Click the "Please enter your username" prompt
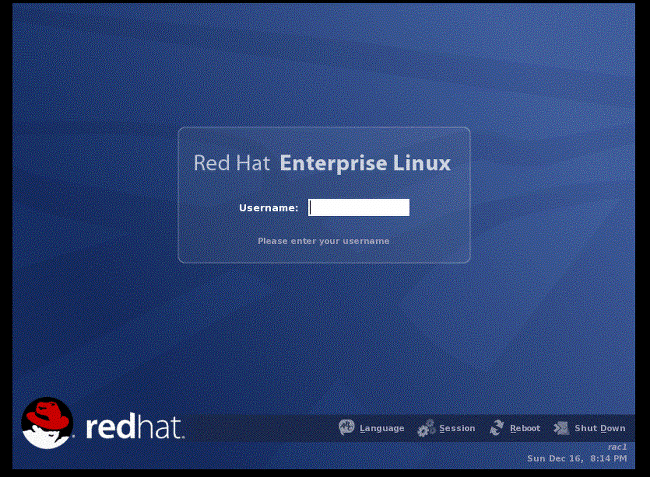Viewport: 650px width, 477px height. coord(323,241)
